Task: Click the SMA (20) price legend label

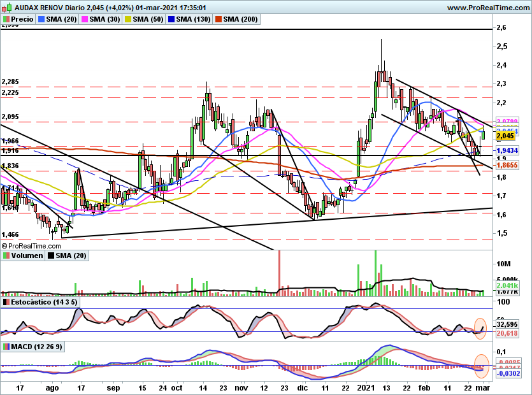Action: 61,19
